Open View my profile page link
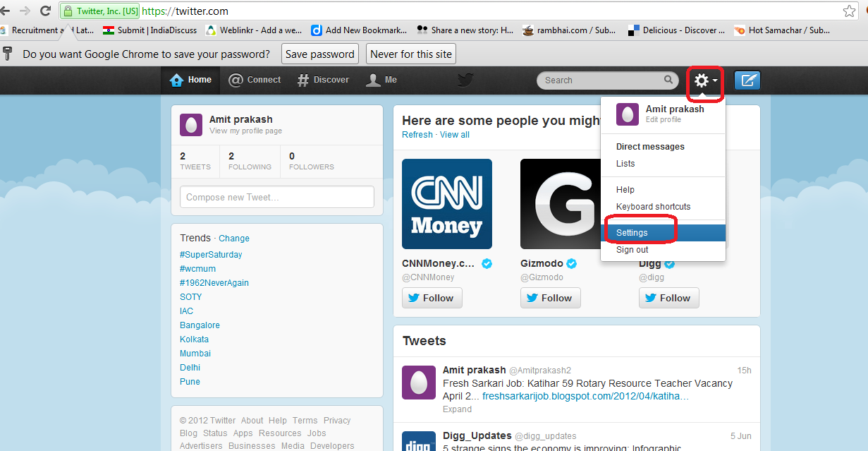Screen dimensions: 868x451 245,131
